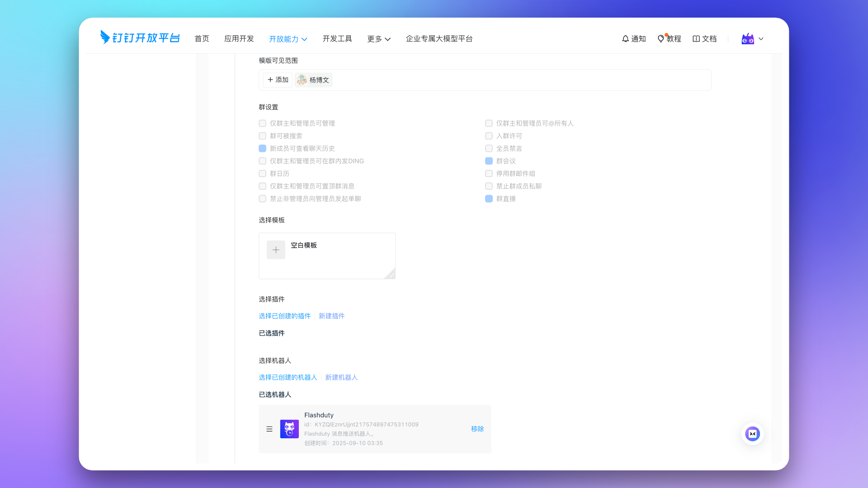Image resolution: width=868 pixels, height=488 pixels.
Task: Go to 应用开发 tab
Action: pyautogui.click(x=239, y=39)
